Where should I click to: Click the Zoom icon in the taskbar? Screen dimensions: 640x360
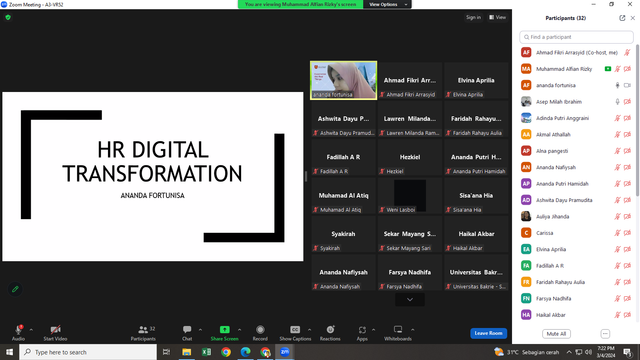pos(285,352)
